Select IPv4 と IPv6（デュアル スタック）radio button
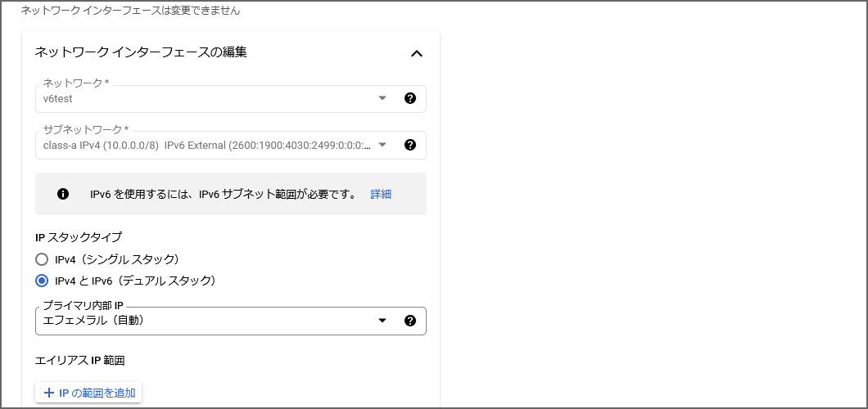 [x=42, y=281]
